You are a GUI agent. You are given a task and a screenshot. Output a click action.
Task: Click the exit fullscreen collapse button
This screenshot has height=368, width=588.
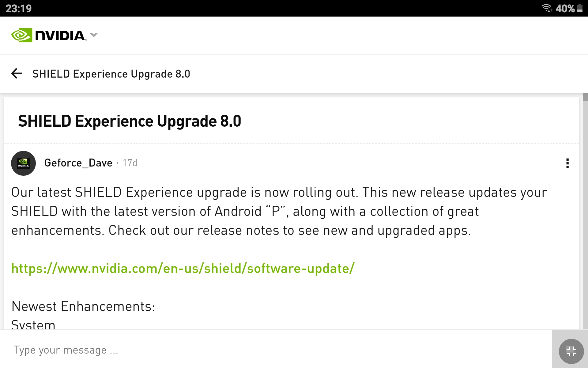[x=571, y=351]
